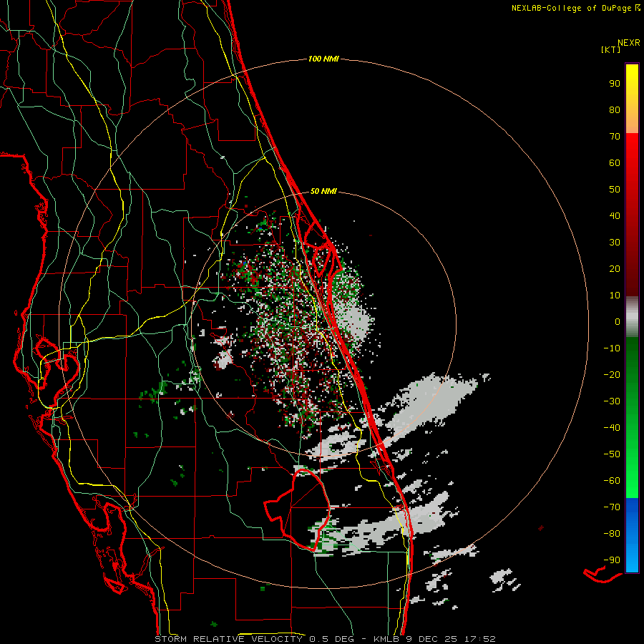Image resolution: width=644 pixels, height=644 pixels.
Task: Click the 17:52 timestamp in caption
Action: click(x=480, y=639)
